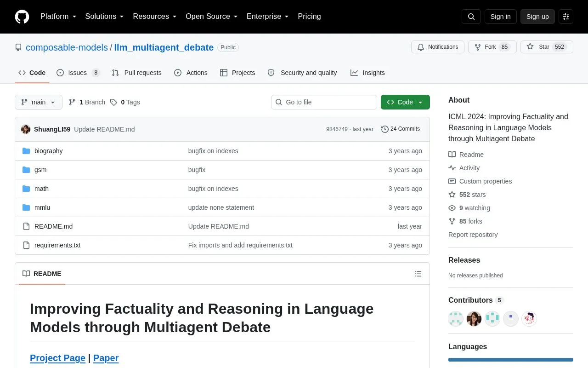Open the first contributor avatar
The height and width of the screenshot is (368, 588).
tap(456, 319)
